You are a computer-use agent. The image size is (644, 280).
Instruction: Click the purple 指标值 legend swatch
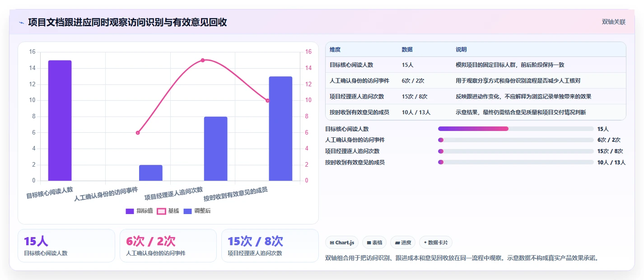click(130, 211)
